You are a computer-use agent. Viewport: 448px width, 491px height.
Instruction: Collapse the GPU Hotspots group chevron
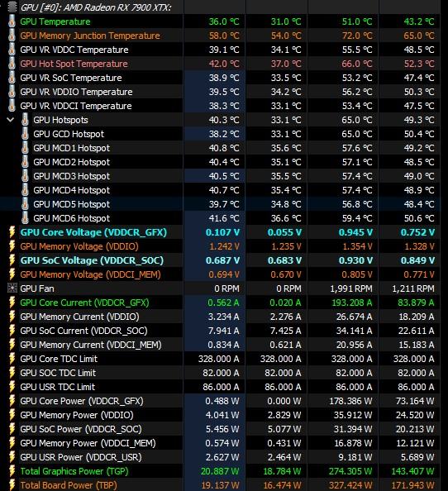click(10, 120)
